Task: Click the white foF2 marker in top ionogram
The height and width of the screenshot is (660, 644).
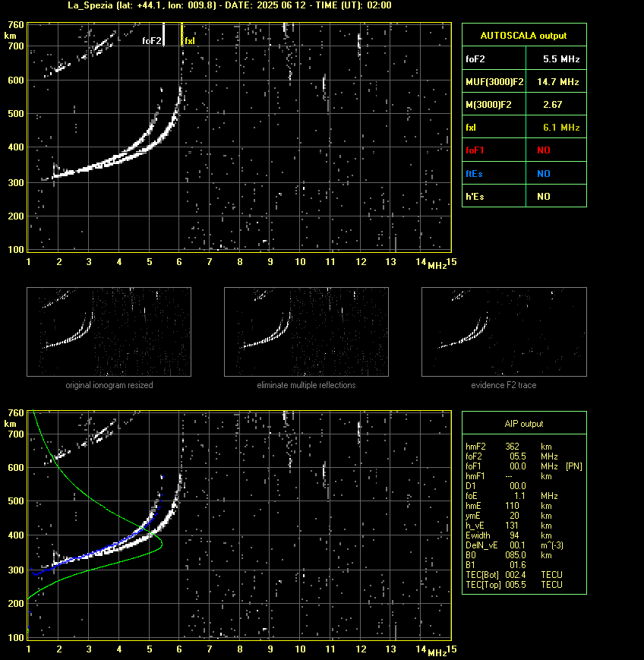Action: coord(164,34)
